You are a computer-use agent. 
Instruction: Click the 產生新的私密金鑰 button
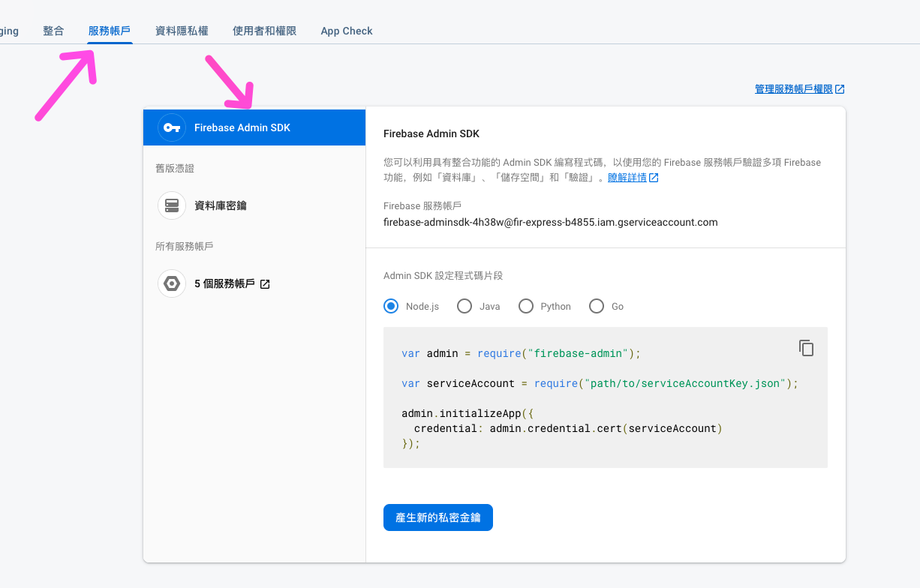tap(437, 517)
